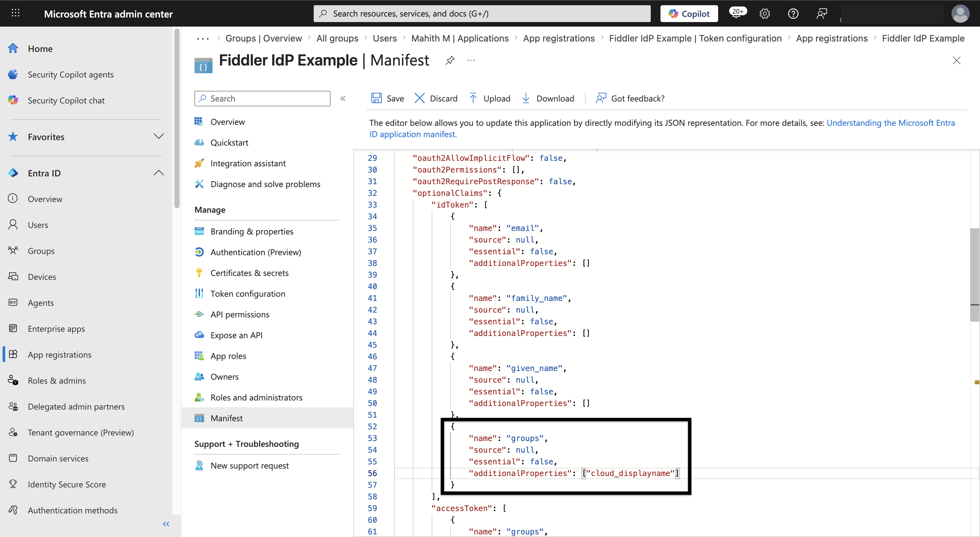Close the Manifest blade
Viewport: 980px width, 537px height.
(x=956, y=60)
